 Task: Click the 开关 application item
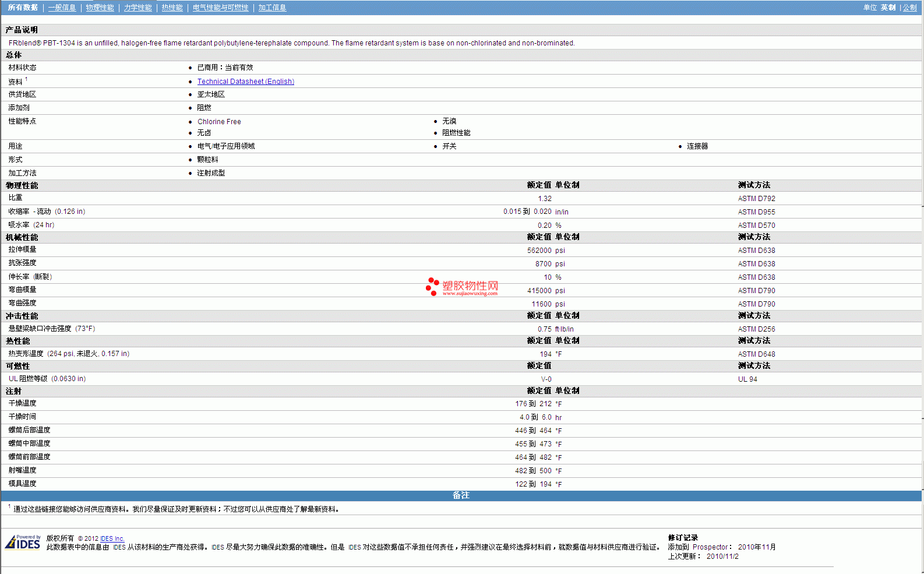449,146
